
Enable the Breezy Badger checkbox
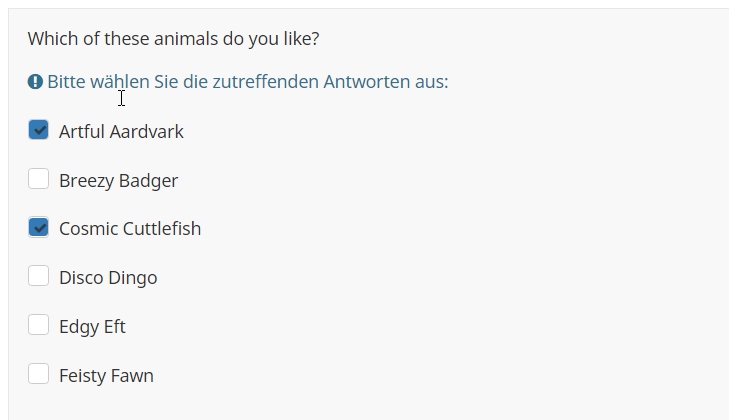pos(38,179)
